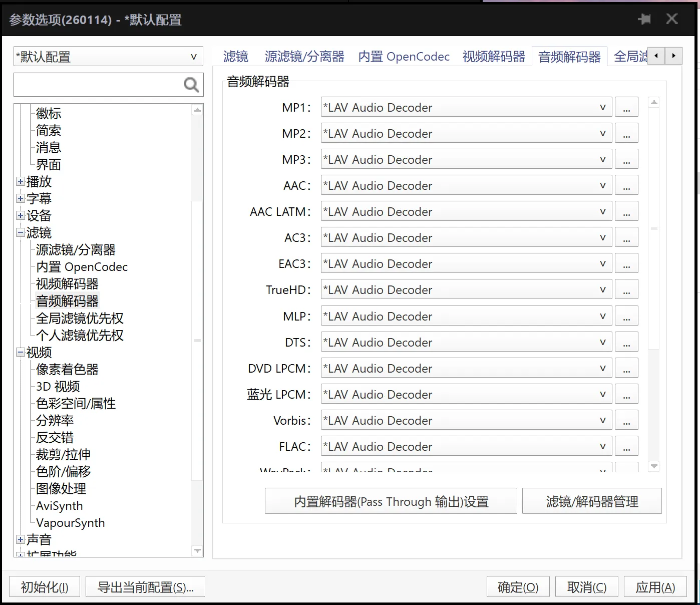This screenshot has width=700, height=605.
Task: Click the ellipsis button next to TrueHD
Action: click(x=626, y=290)
